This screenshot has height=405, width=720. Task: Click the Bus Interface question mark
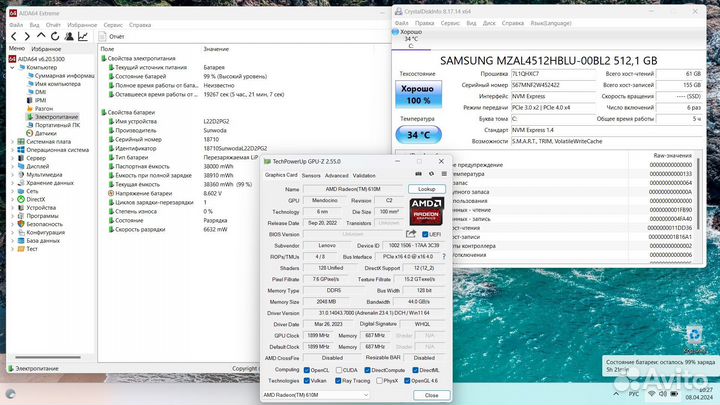click(444, 257)
